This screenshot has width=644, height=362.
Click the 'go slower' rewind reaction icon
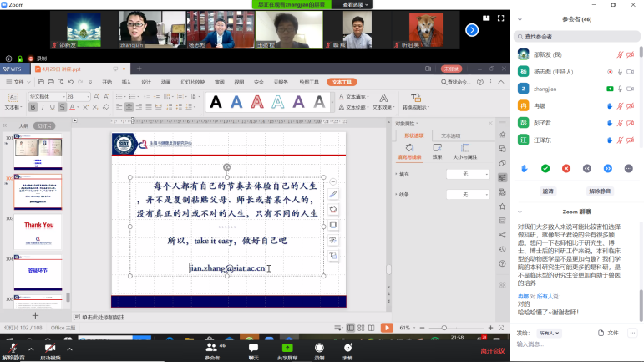pos(587,168)
